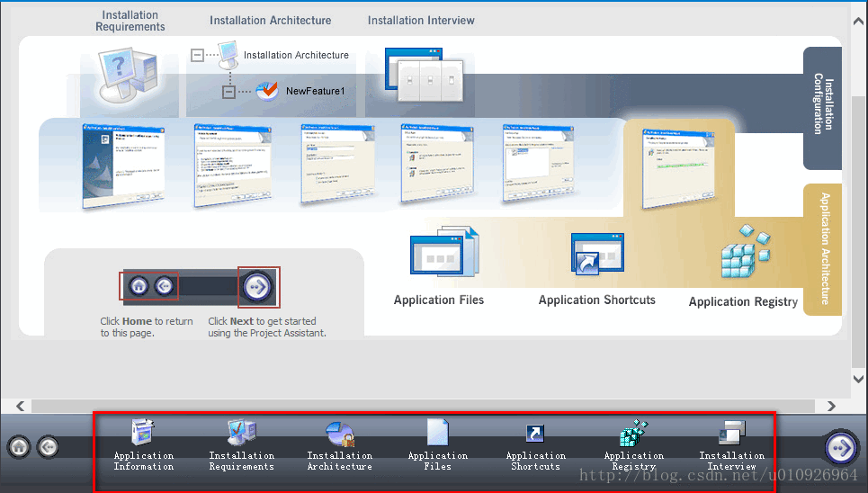Click the question-mark computer requirements icon
Image resolution: width=868 pixels, height=493 pixels.
[129, 76]
